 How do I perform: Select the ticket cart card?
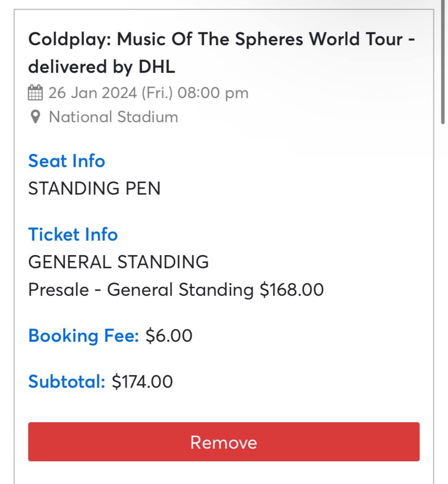pos(224,242)
